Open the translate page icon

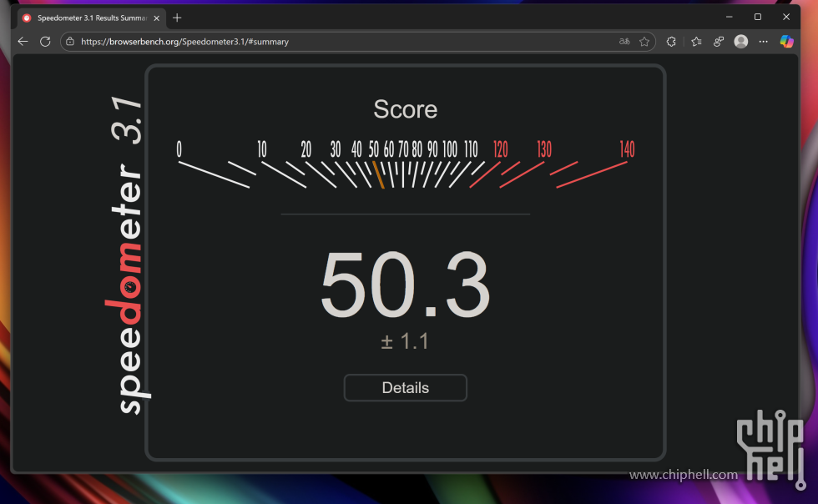coord(624,41)
